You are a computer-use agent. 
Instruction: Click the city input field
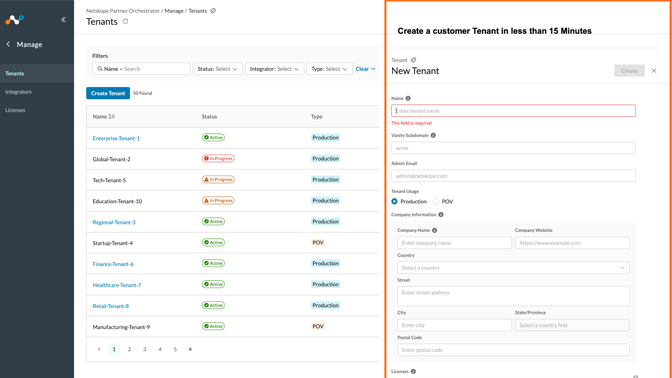[454, 325]
